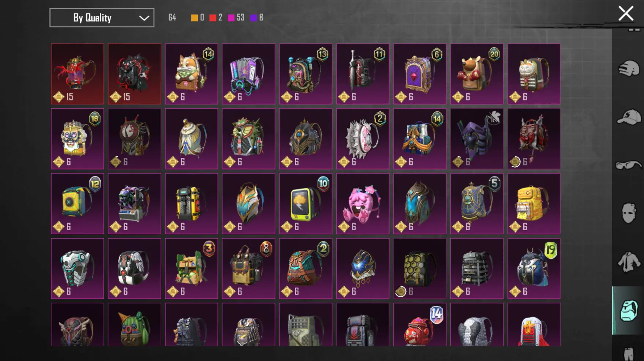Close the inventory screen with X

[x=626, y=14]
